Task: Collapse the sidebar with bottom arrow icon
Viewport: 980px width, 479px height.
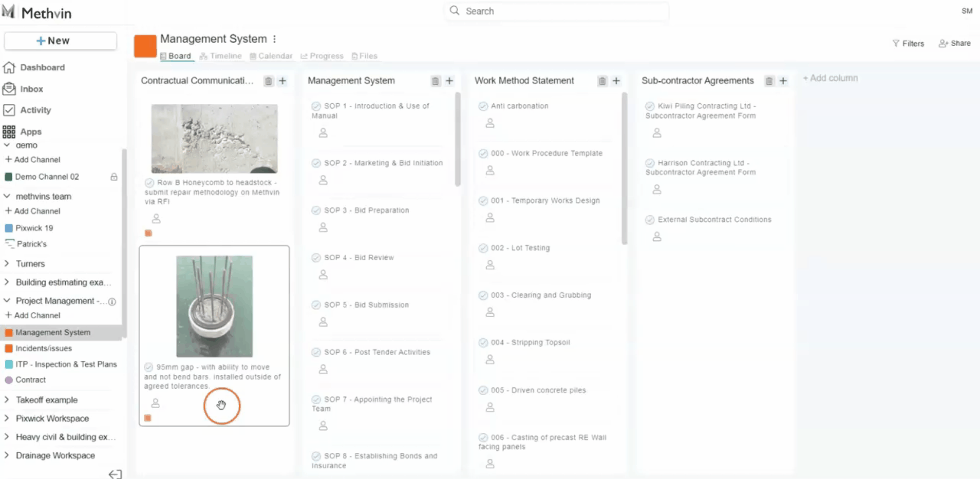Action: [x=115, y=474]
